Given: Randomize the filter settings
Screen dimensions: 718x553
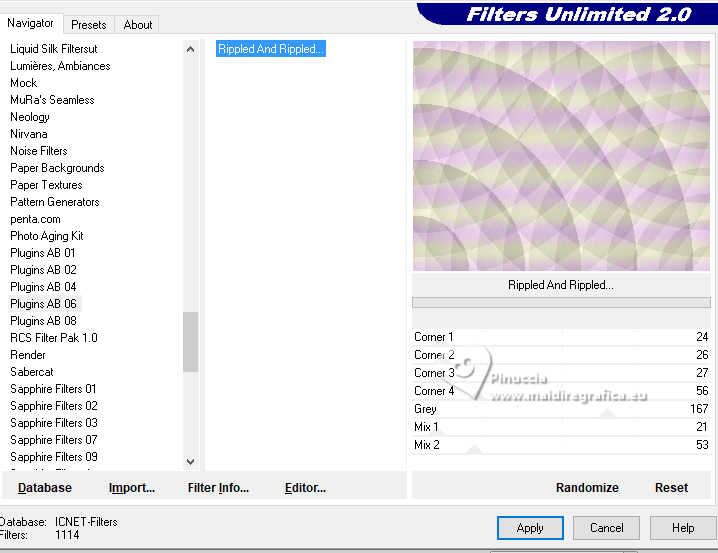Looking at the screenshot, I should pos(587,488).
